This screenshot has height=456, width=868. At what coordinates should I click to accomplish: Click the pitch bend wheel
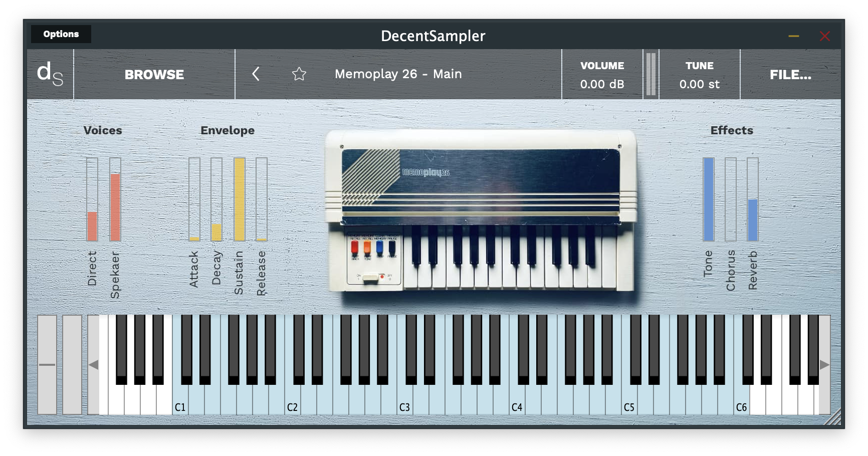pyautogui.click(x=47, y=364)
